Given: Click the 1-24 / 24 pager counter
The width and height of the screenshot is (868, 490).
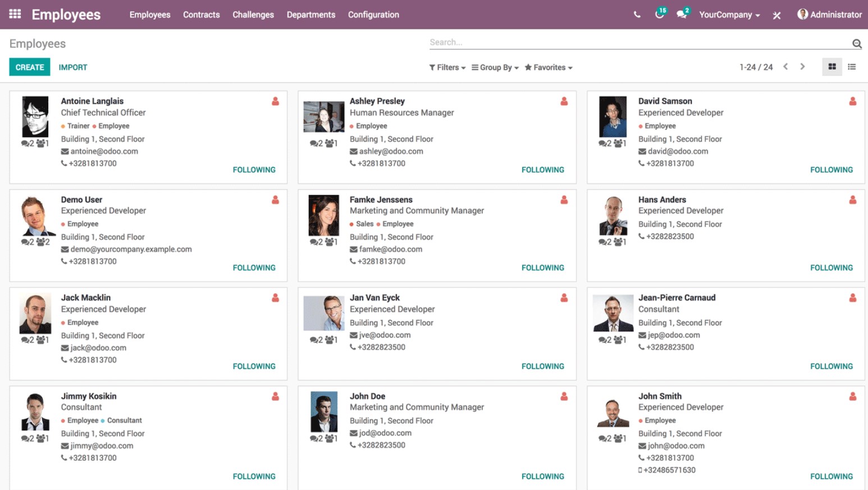Looking at the screenshot, I should (756, 67).
